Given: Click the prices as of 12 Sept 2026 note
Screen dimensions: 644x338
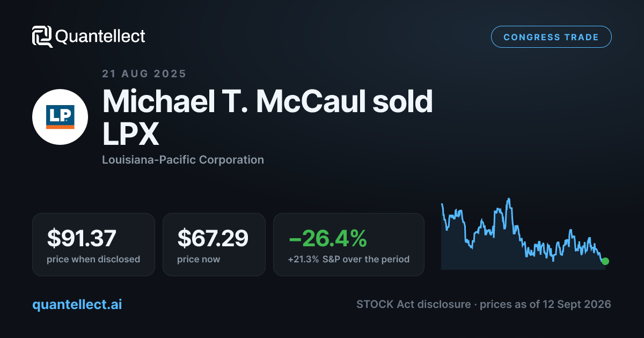Looking at the screenshot, I should tap(545, 304).
